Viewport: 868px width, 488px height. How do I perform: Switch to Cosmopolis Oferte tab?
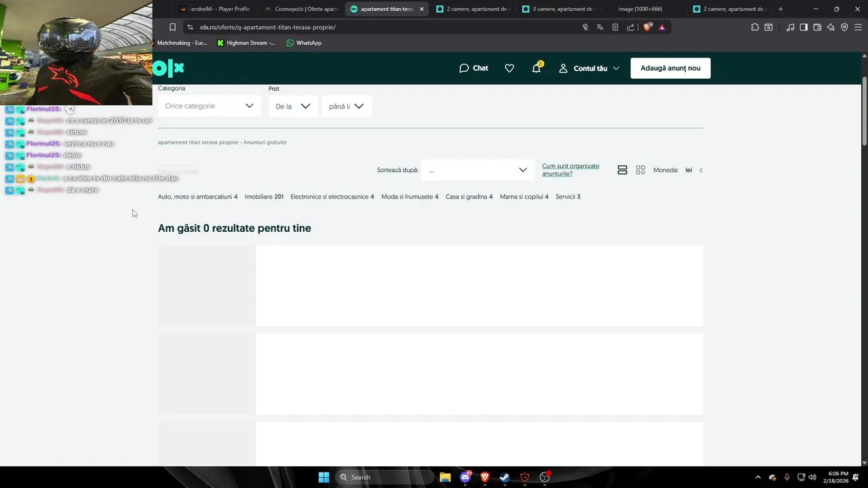(301, 9)
